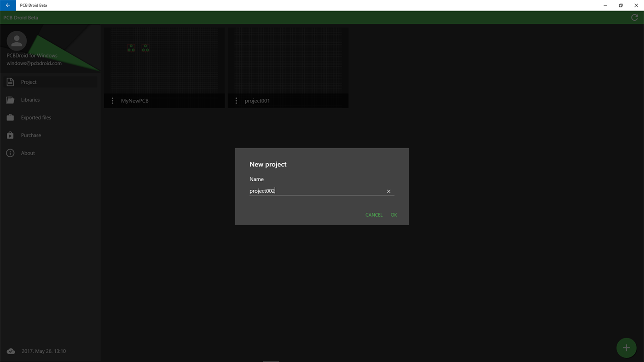This screenshot has width=644, height=362.
Task: Refresh the project list with the reload icon
Action: 634,17
